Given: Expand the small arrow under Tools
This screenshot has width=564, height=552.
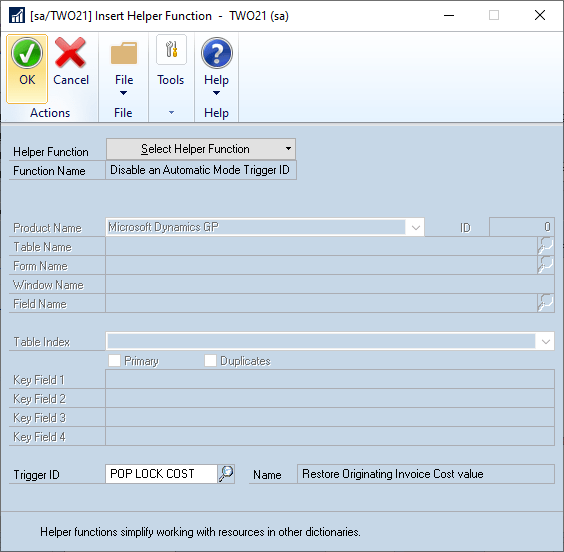Looking at the screenshot, I should 171,113.
